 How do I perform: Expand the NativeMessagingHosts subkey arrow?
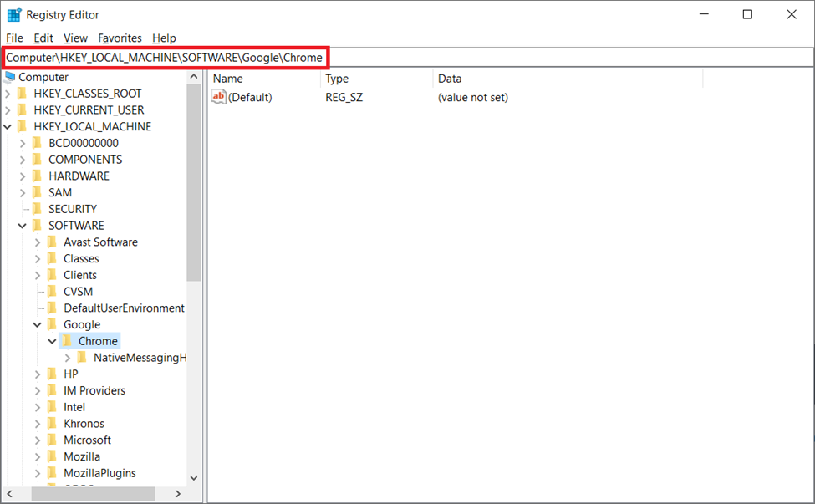[x=68, y=358]
